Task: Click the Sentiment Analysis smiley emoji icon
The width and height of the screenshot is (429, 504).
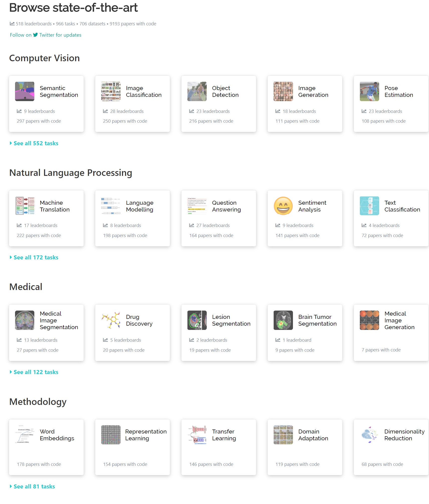Action: tap(283, 206)
